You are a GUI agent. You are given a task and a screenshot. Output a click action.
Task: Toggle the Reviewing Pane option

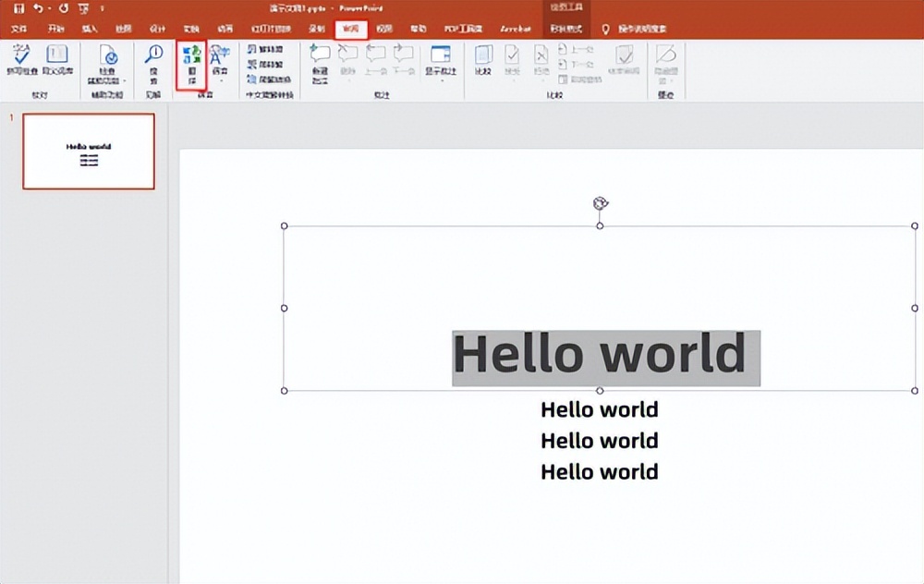pos(577,79)
